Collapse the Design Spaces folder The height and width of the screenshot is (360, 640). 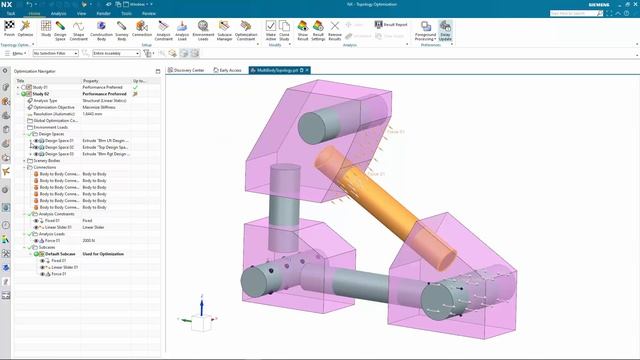click(24, 134)
